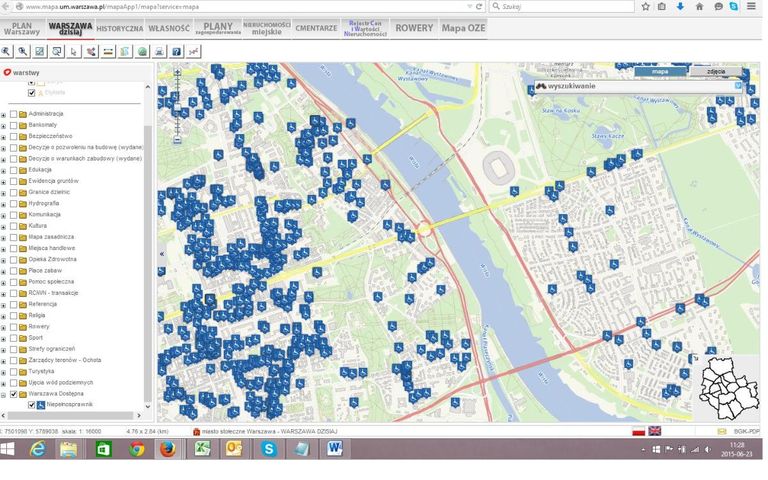The image size is (768, 480).
Task: Open the HISTORYCZNA map tab
Action: click(119, 28)
